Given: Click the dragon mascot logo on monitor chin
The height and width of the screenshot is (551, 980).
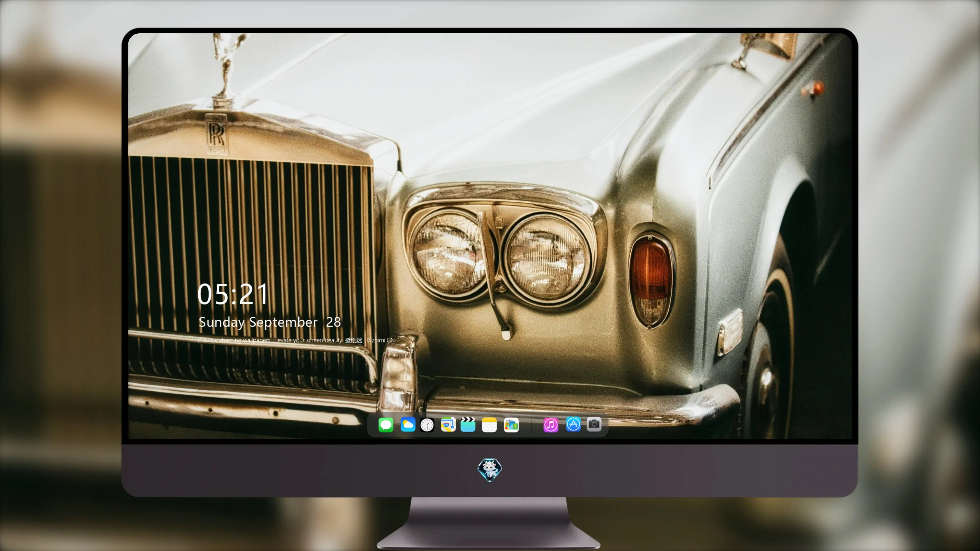Looking at the screenshot, I should [490, 470].
